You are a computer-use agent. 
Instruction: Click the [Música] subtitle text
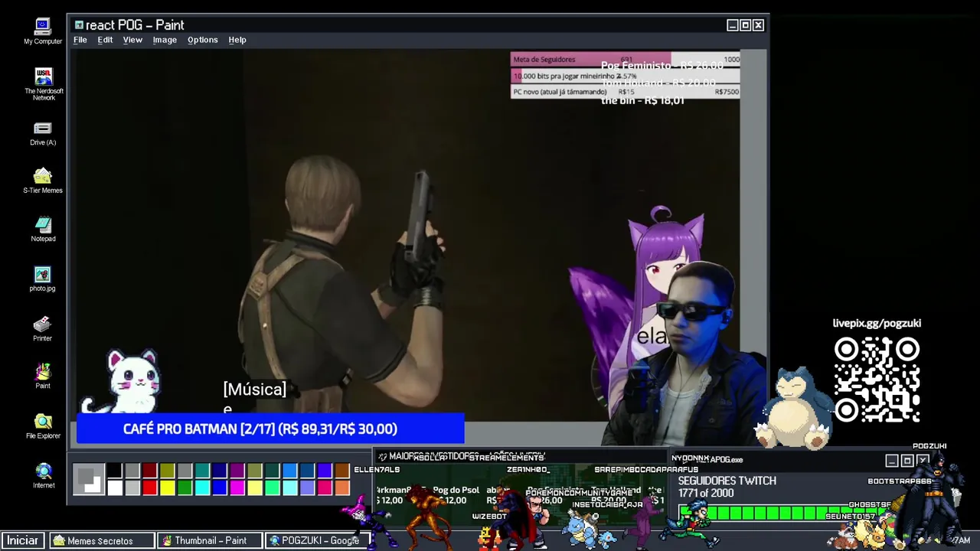tap(255, 390)
